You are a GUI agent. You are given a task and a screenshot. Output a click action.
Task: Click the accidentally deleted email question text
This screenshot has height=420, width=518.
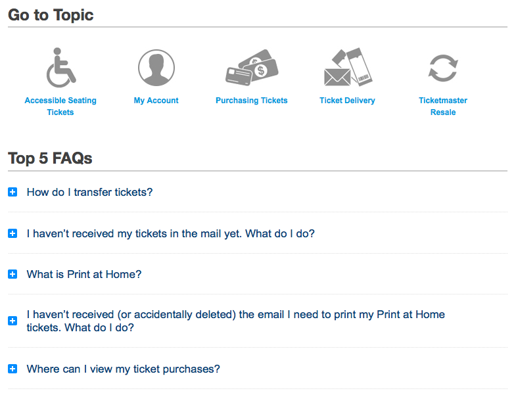point(235,321)
